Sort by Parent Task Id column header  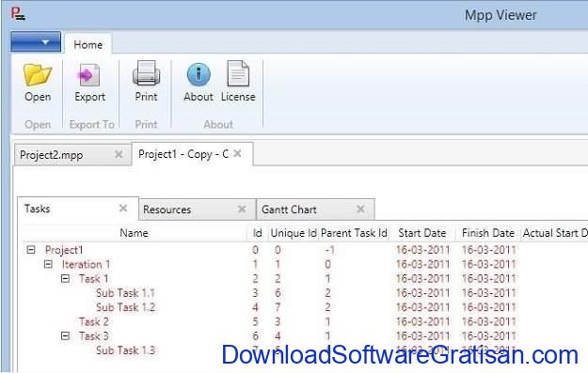(x=354, y=233)
